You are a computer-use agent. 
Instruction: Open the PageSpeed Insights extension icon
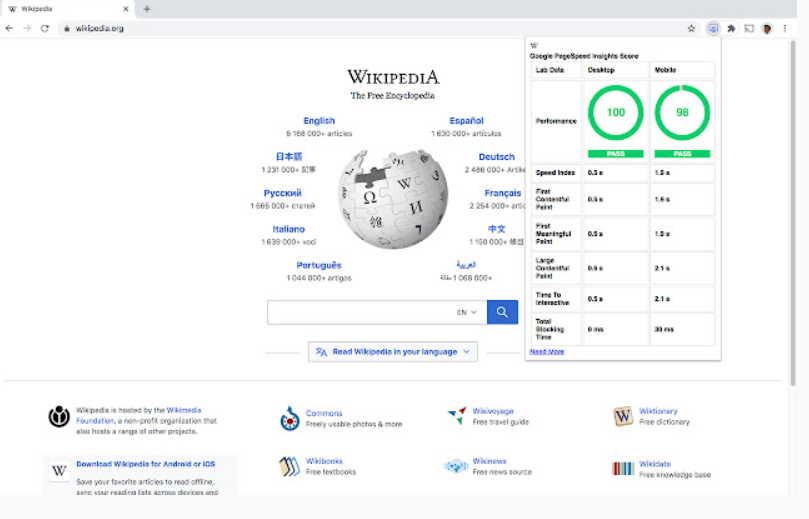click(713, 28)
